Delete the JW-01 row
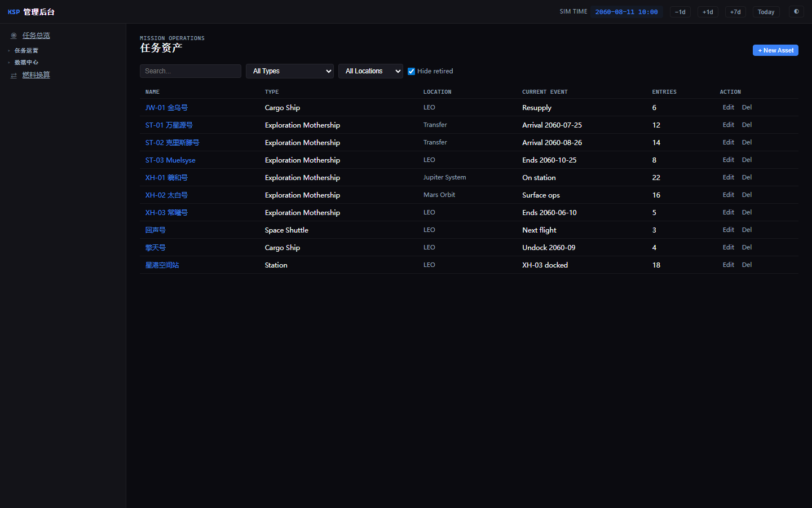Screen dimensions: 812x508 pos(747,107)
